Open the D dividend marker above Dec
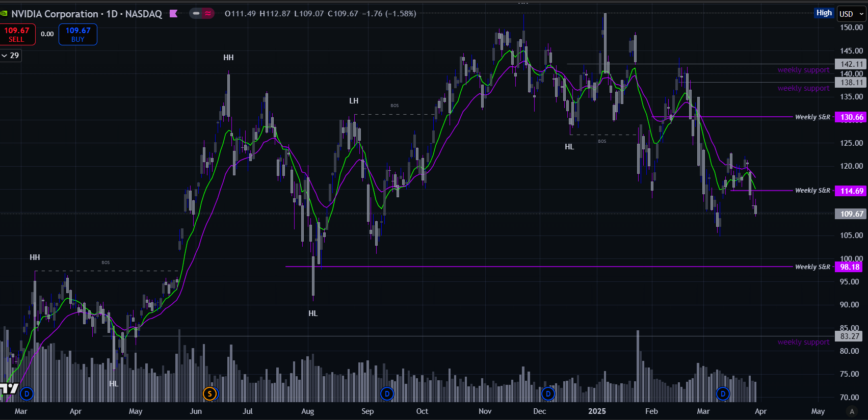868x420 pixels. [548, 393]
